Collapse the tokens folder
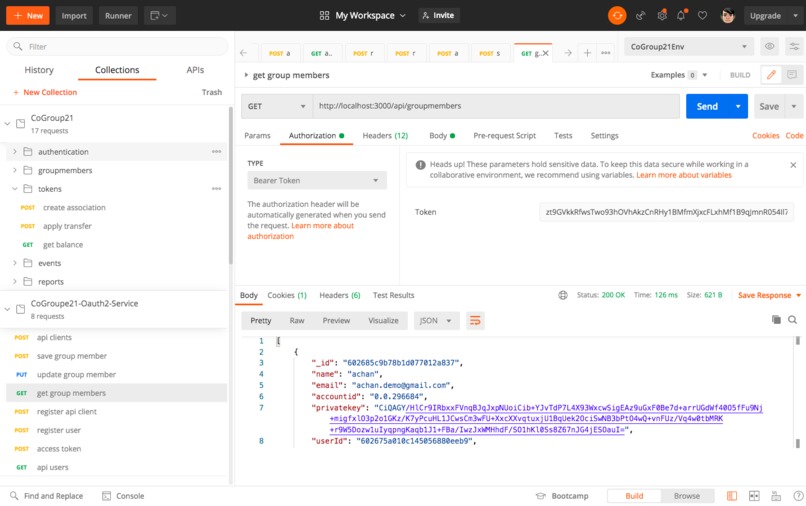The image size is (806, 506). 15,189
